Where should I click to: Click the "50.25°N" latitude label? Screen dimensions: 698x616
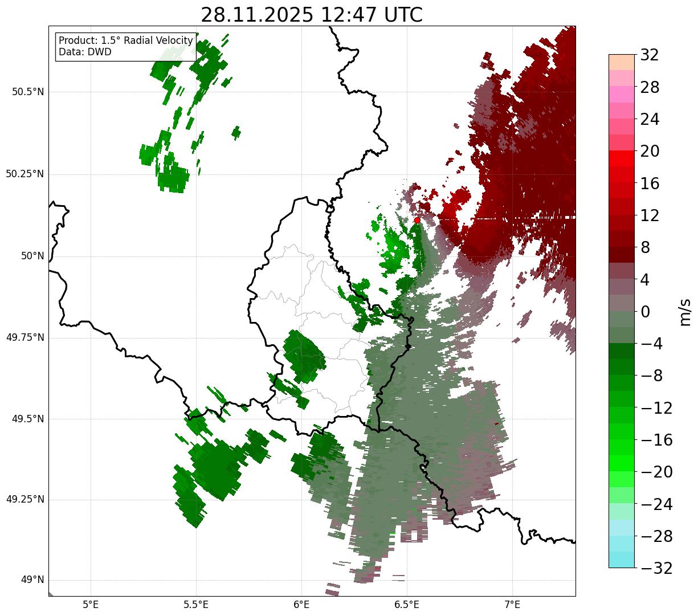25,174
